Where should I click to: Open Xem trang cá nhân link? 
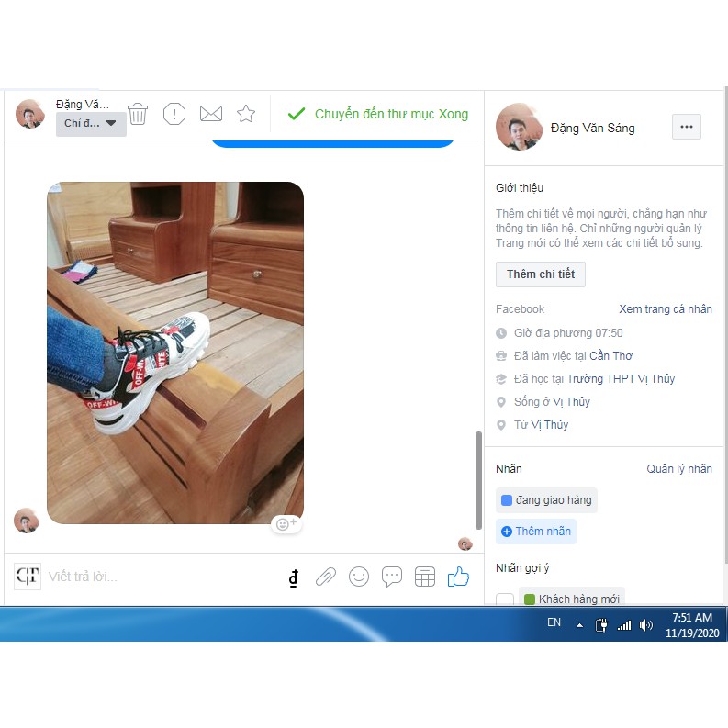(666, 309)
